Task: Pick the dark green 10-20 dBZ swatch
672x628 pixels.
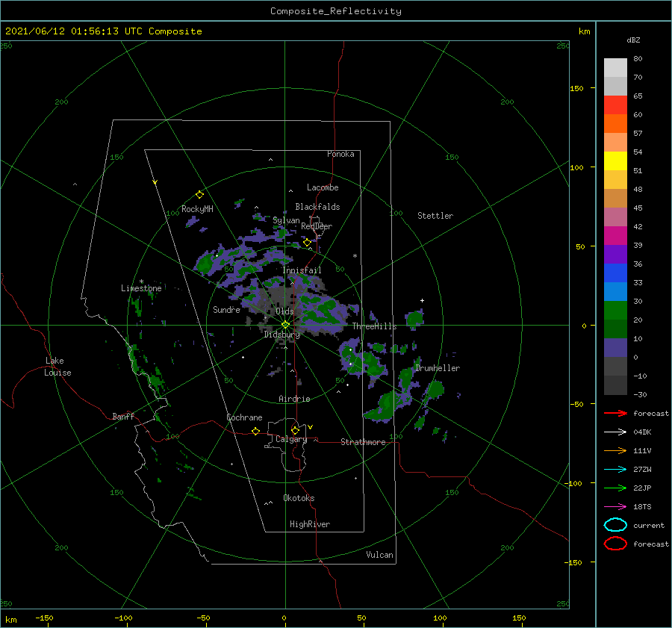Action: [x=615, y=329]
